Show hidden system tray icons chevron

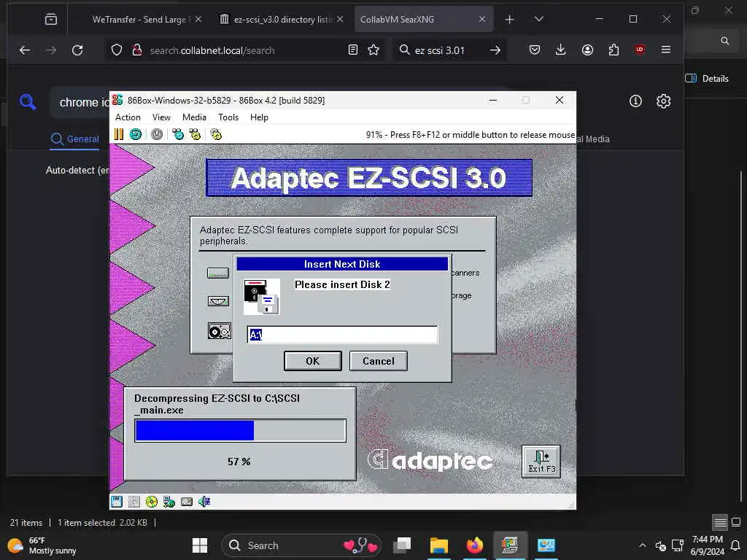coord(643,545)
